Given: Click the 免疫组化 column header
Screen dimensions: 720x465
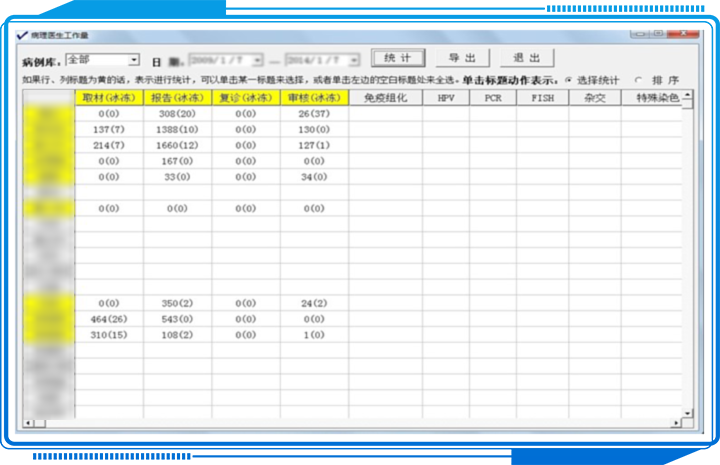Looking at the screenshot, I should coord(385,98).
